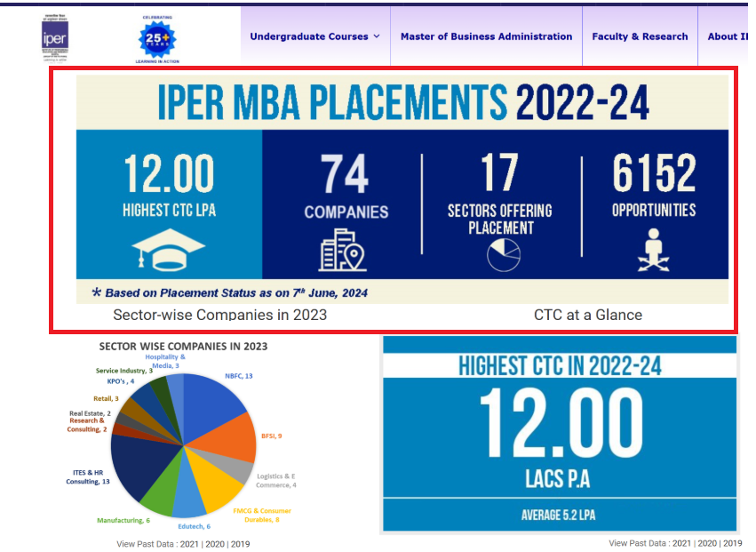Viewport: 756px width, 552px height.
Task: Click the Real Estate, 2 label
Action: [x=90, y=413]
